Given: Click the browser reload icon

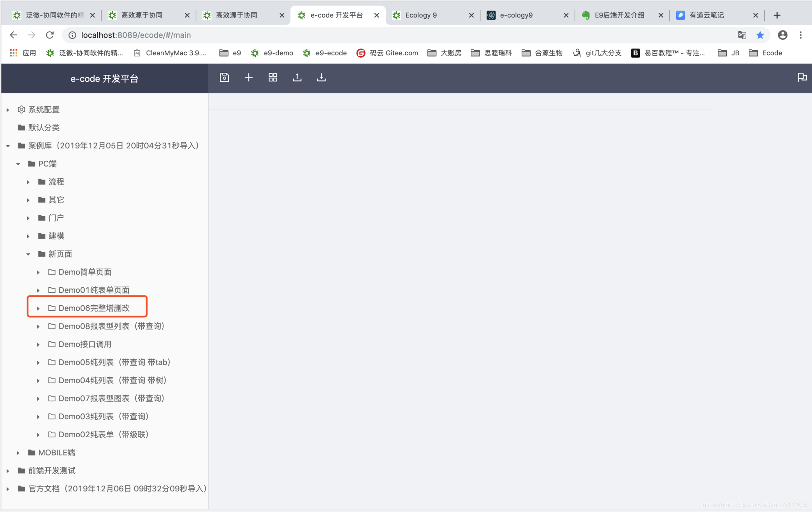Looking at the screenshot, I should pyautogui.click(x=50, y=35).
